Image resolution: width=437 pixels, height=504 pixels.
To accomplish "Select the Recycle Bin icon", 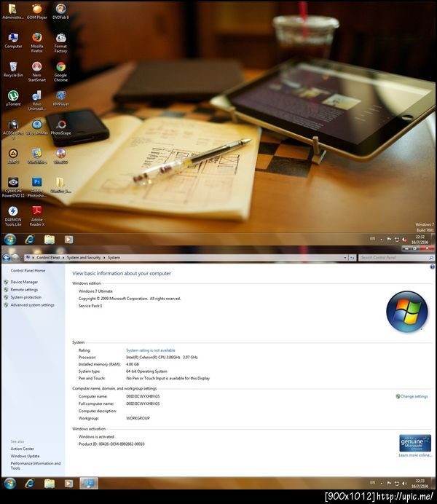I will coord(13,69).
